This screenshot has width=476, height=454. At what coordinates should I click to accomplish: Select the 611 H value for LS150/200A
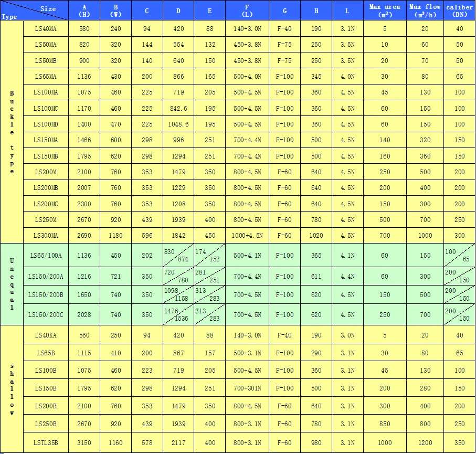316,276
